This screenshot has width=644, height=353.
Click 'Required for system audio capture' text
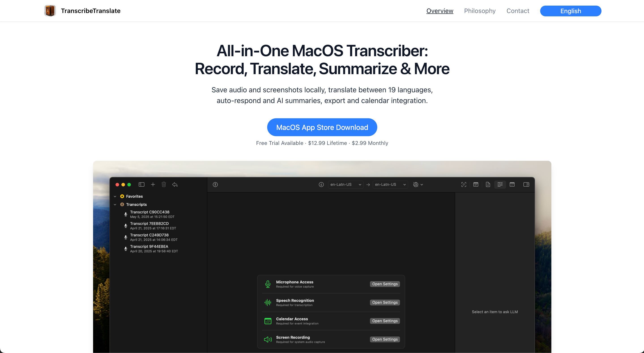click(x=301, y=342)
